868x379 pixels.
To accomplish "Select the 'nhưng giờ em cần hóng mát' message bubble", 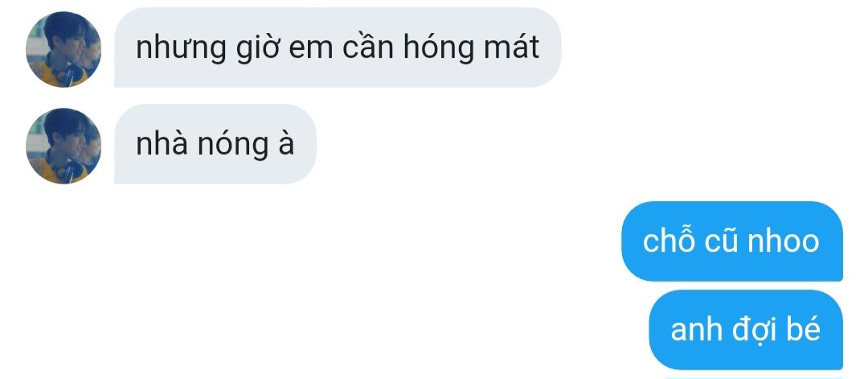I will tap(338, 47).
